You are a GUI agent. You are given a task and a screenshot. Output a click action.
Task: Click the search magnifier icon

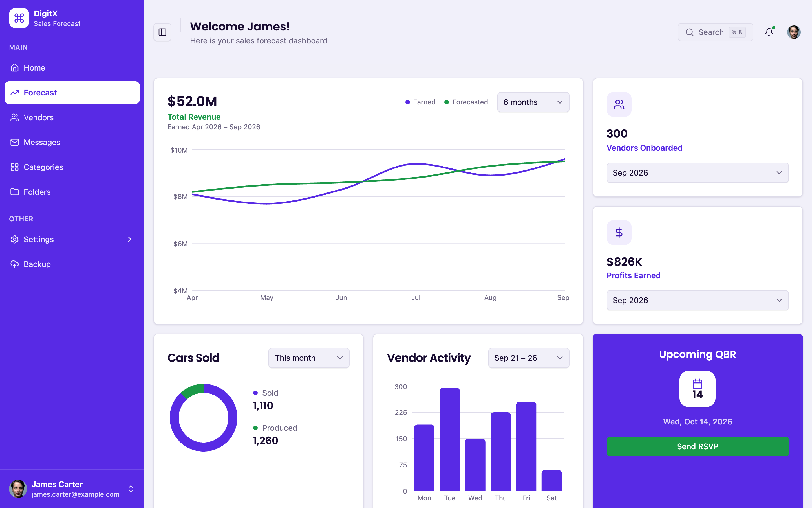click(690, 32)
